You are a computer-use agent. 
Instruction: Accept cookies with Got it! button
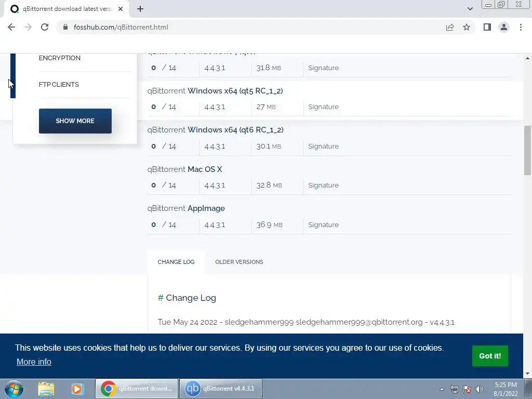point(490,356)
